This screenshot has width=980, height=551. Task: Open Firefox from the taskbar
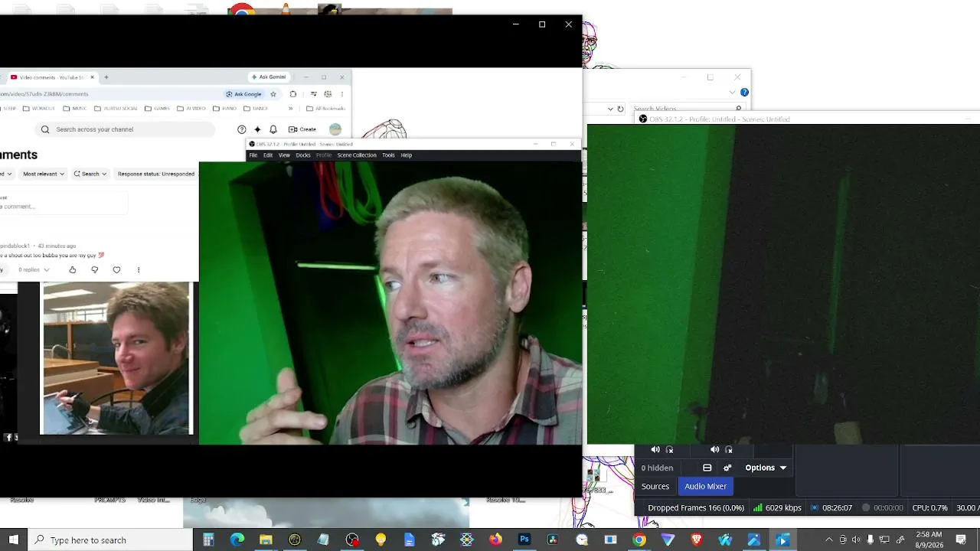(x=495, y=540)
